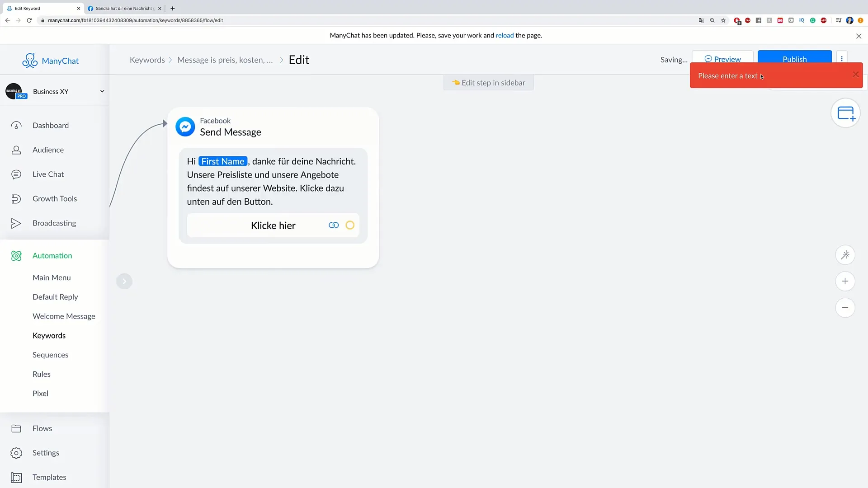Select the First Name variable tag
Viewport: 868px width, 488px height.
click(223, 161)
